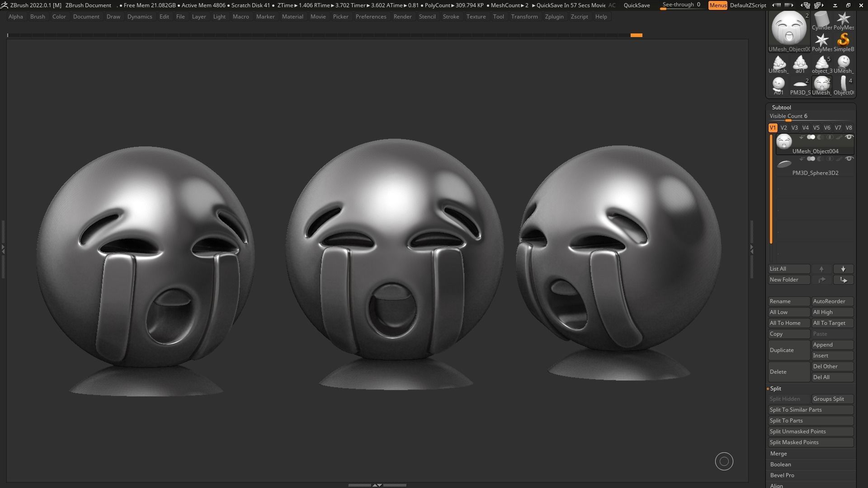Toggle eye visibility of PM3D_Sphere3D2 subtool
The width and height of the screenshot is (868, 488).
(x=849, y=159)
